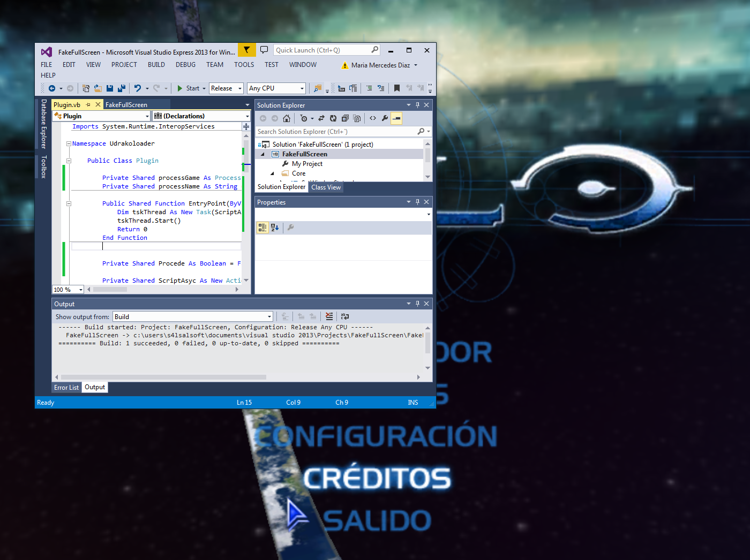Open the Show output from Build dropdown
The width and height of the screenshot is (750, 560).
193,316
